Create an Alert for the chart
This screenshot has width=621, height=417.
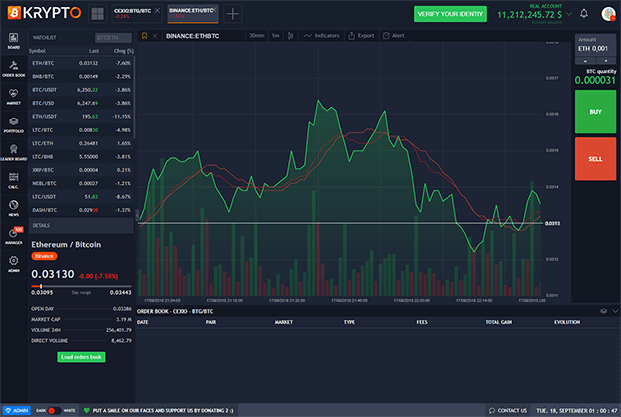(394, 36)
